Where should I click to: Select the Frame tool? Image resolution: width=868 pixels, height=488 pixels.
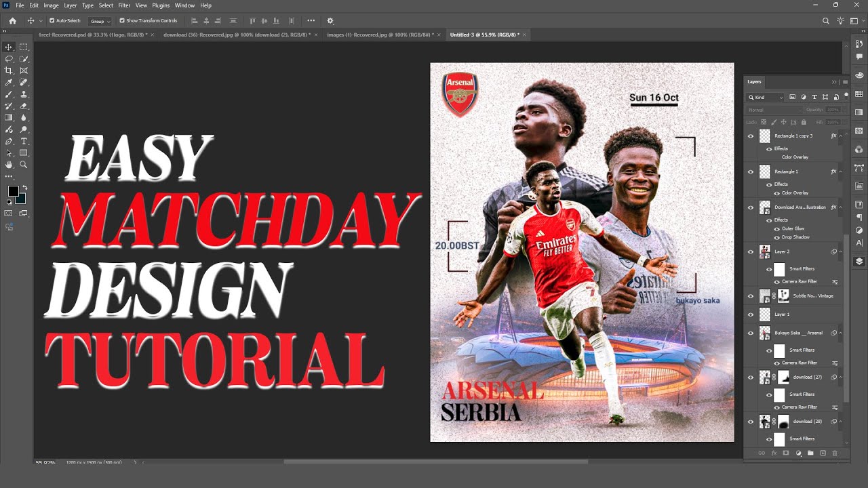[x=24, y=70]
